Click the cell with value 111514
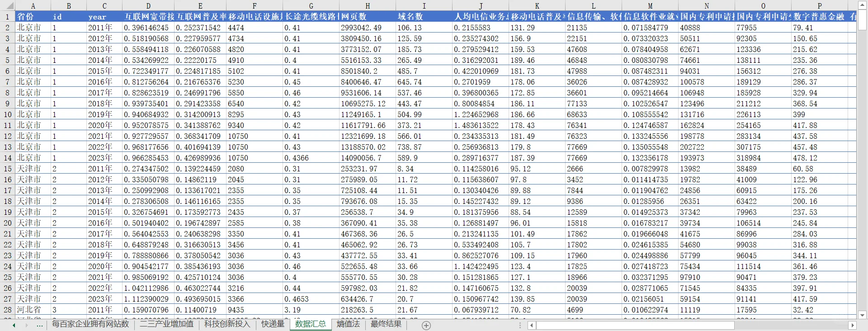Image resolution: width=868 pixels, height=331 pixels. click(763, 266)
